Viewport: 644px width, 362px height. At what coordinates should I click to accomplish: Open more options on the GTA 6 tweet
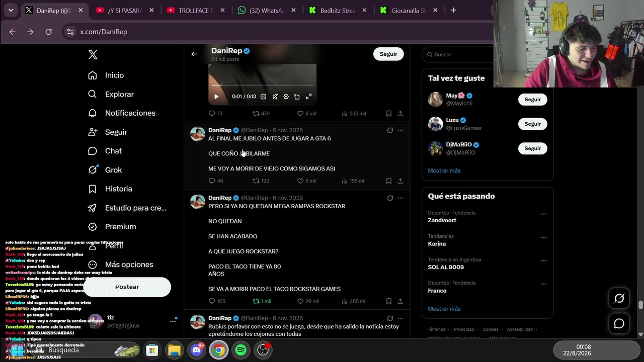400,130
